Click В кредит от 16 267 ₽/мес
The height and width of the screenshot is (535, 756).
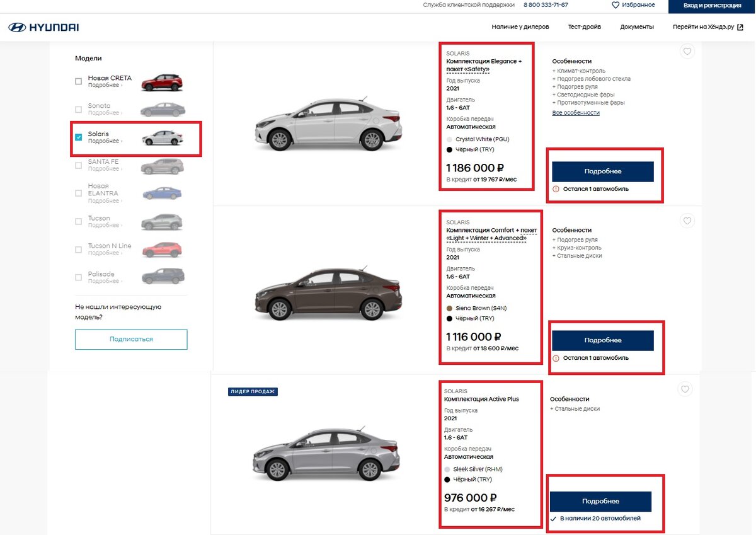479,509
